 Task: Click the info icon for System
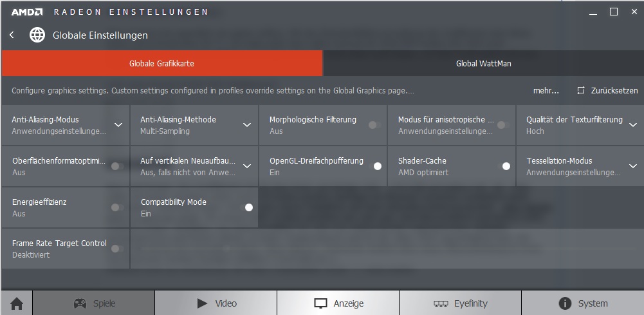click(x=565, y=303)
